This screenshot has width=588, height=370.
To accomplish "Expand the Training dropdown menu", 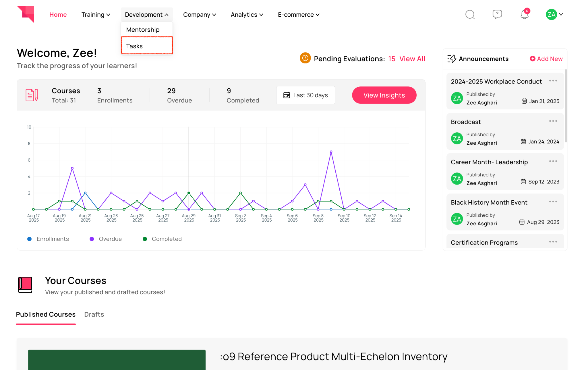I will coord(96,15).
